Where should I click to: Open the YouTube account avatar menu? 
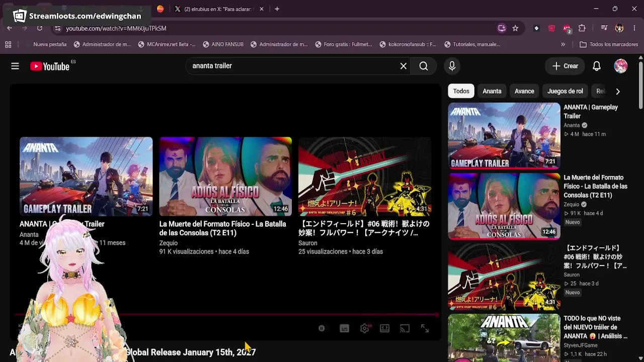point(621,66)
